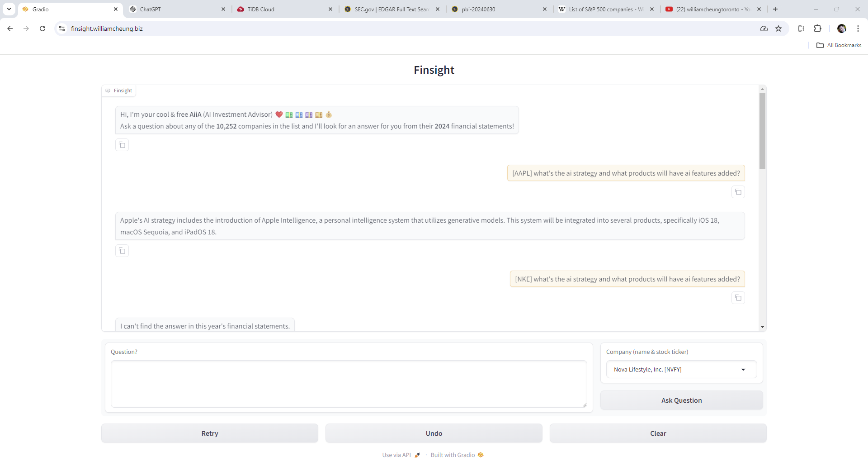Click the Finsight page heading

pyautogui.click(x=434, y=70)
